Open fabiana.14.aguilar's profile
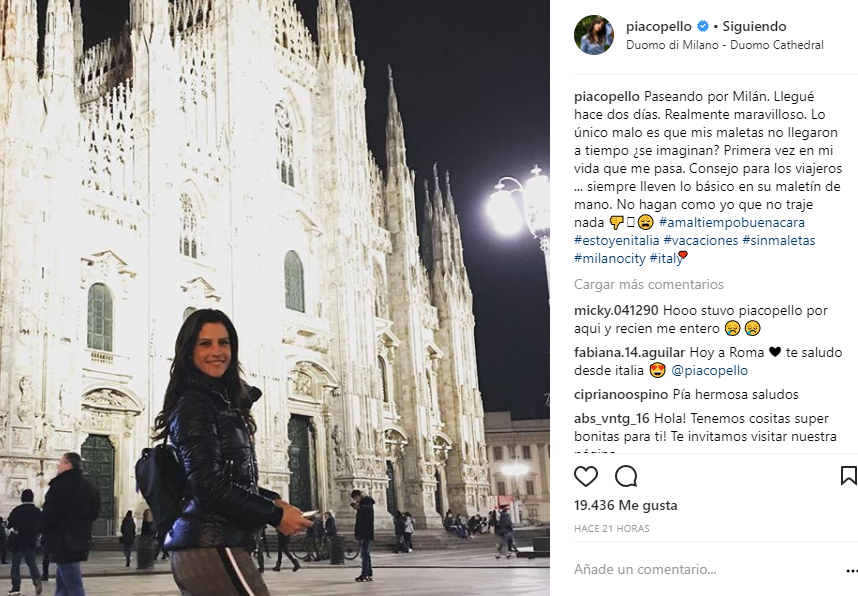This screenshot has width=858, height=596. (x=629, y=352)
